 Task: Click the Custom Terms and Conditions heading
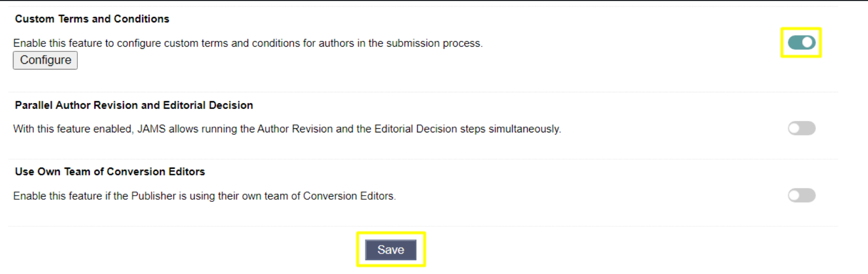click(92, 19)
